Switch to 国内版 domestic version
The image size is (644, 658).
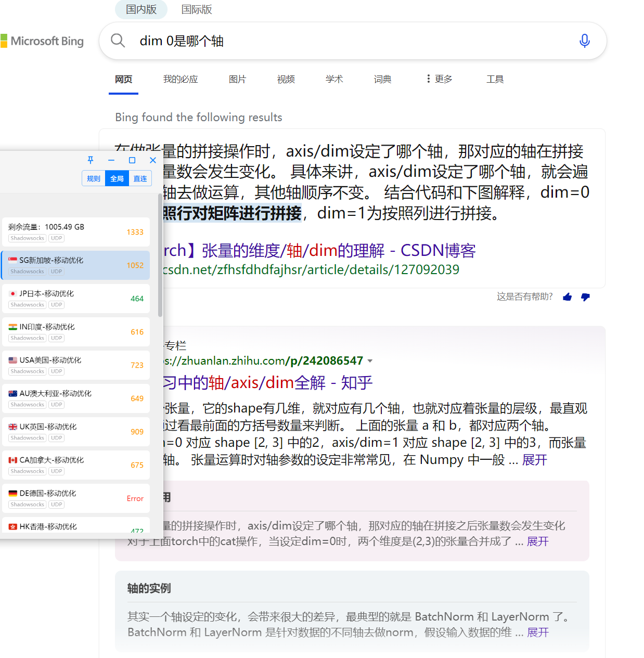(141, 9)
